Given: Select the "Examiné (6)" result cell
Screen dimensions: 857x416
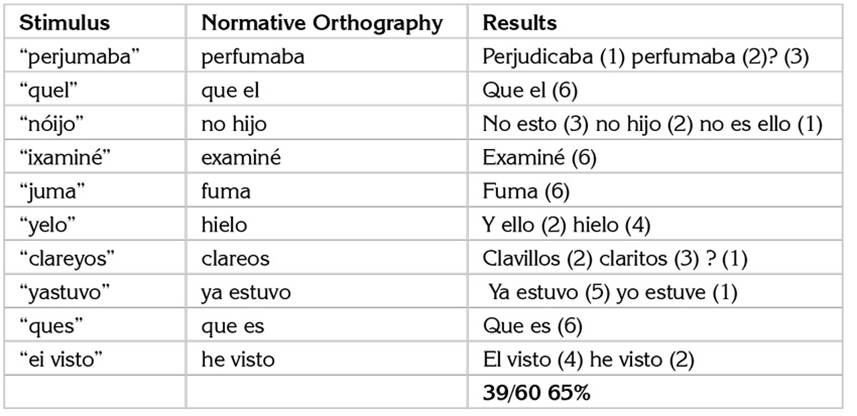Looking at the screenshot, I should 535,158.
